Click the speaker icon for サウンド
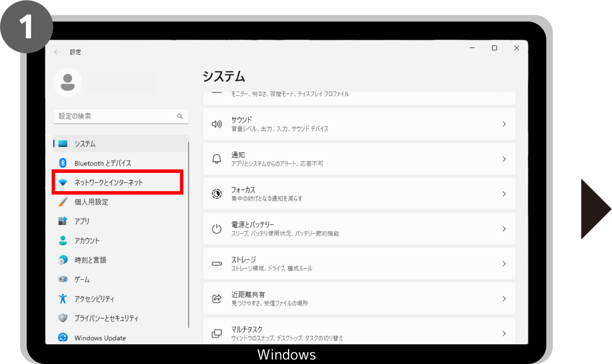This screenshot has width=612, height=364. coord(217,124)
